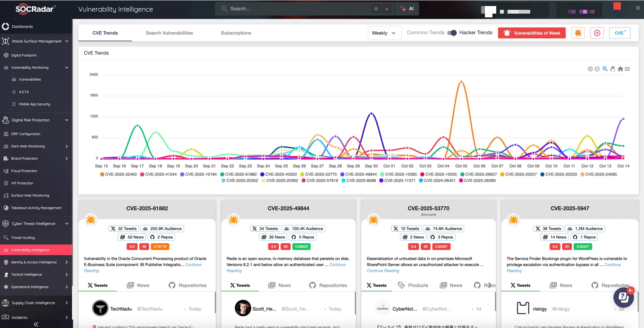Screen dimensions: 644x328
Task: Click 5 Repos badge on CVE-2025-49844
Action: click(303, 237)
